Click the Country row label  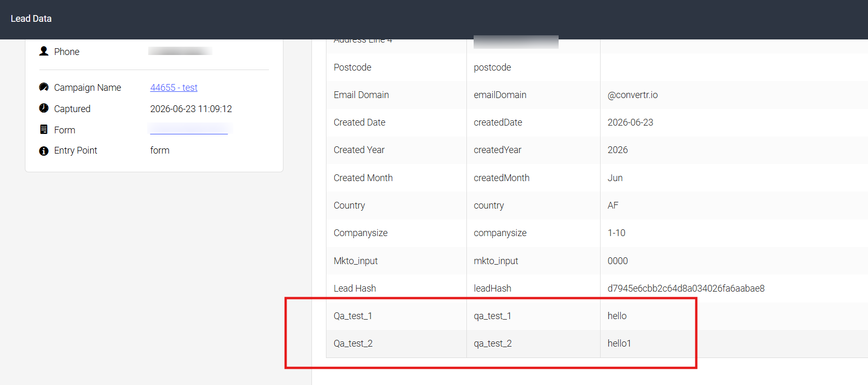(x=349, y=205)
